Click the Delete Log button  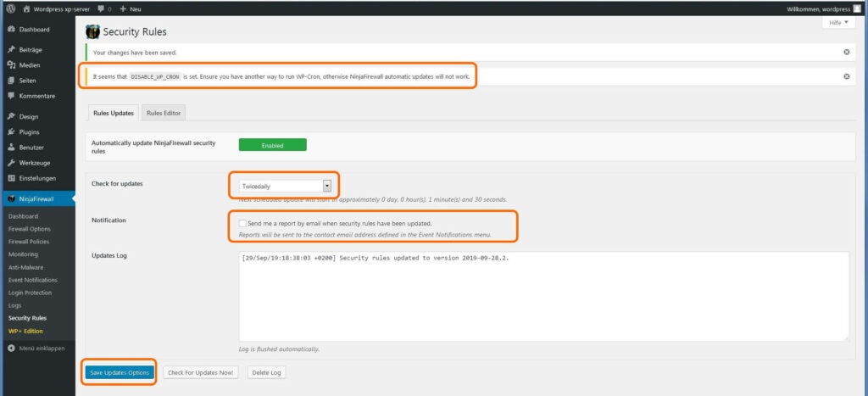point(266,373)
